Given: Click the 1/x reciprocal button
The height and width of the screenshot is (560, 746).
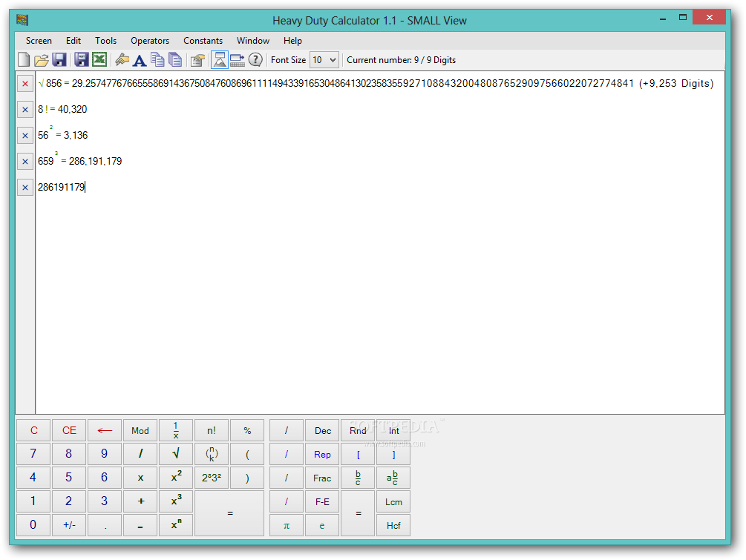Looking at the screenshot, I should pyautogui.click(x=176, y=430).
